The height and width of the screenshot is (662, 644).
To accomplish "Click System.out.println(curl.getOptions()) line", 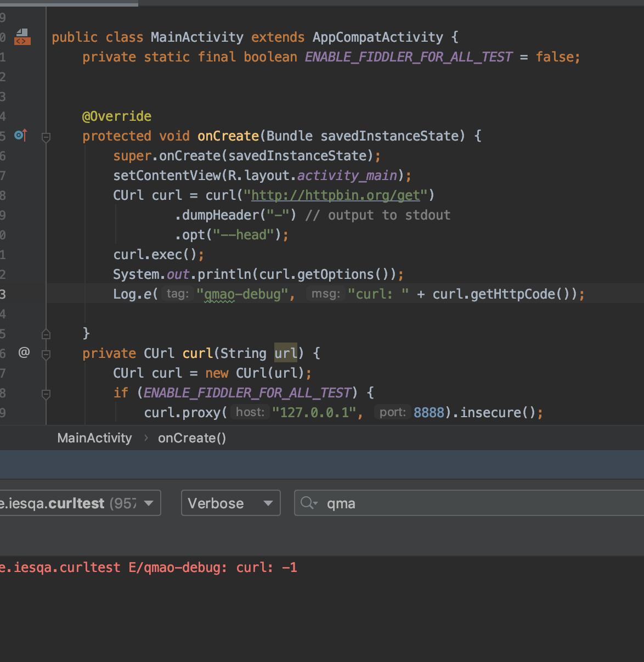I will [258, 274].
